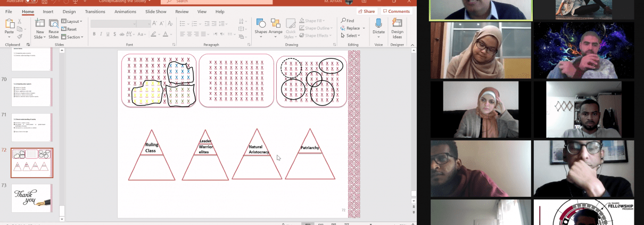The width and height of the screenshot is (644, 225).
Task: Open Design Ideas pane
Action: click(x=397, y=28)
